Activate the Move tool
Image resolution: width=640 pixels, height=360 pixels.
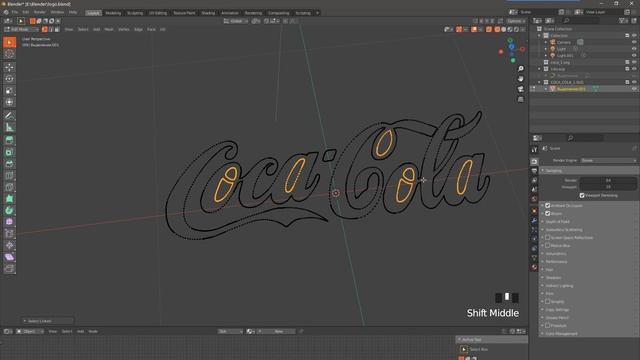click(9, 67)
